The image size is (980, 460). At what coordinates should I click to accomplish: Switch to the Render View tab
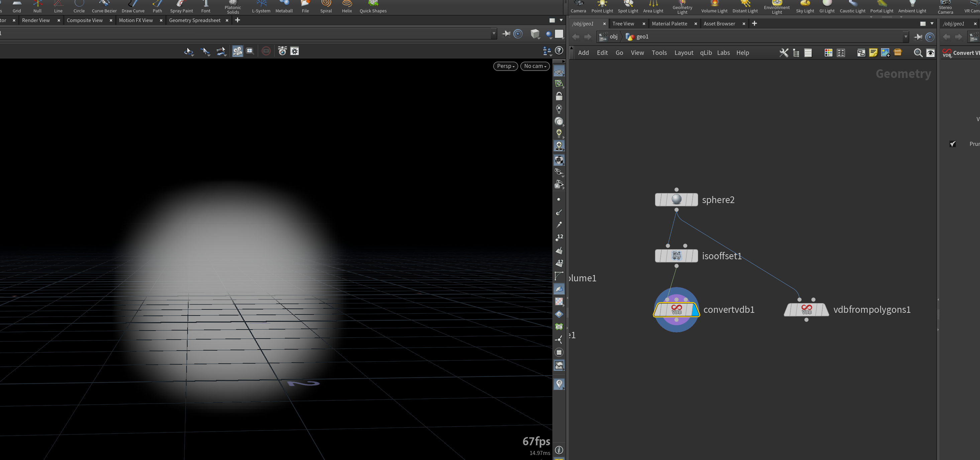point(36,20)
